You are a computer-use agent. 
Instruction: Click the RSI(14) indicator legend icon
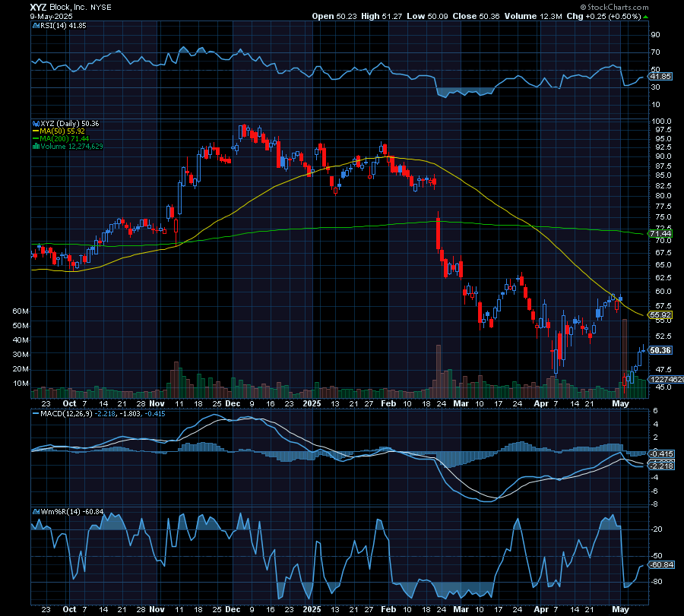pyautogui.click(x=35, y=25)
